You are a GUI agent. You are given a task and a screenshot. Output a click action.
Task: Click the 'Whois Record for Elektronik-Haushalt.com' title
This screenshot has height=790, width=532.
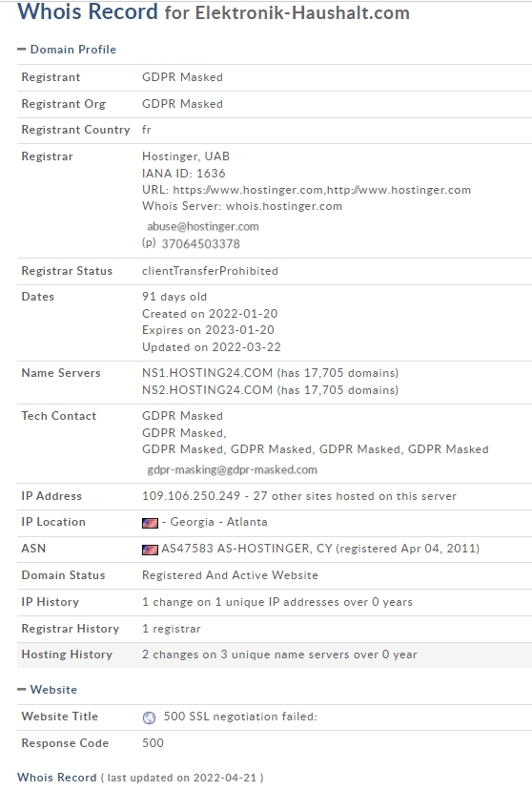point(214,11)
